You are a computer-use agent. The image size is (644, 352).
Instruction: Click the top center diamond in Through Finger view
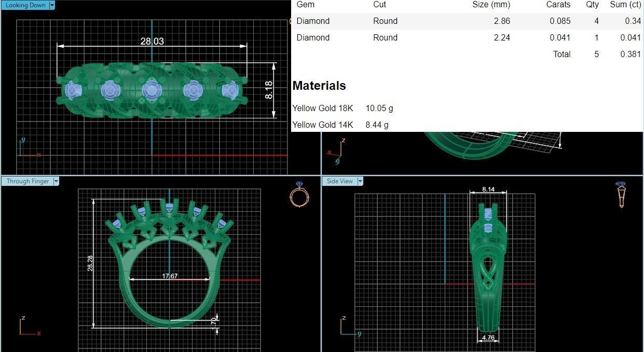pyautogui.click(x=169, y=208)
